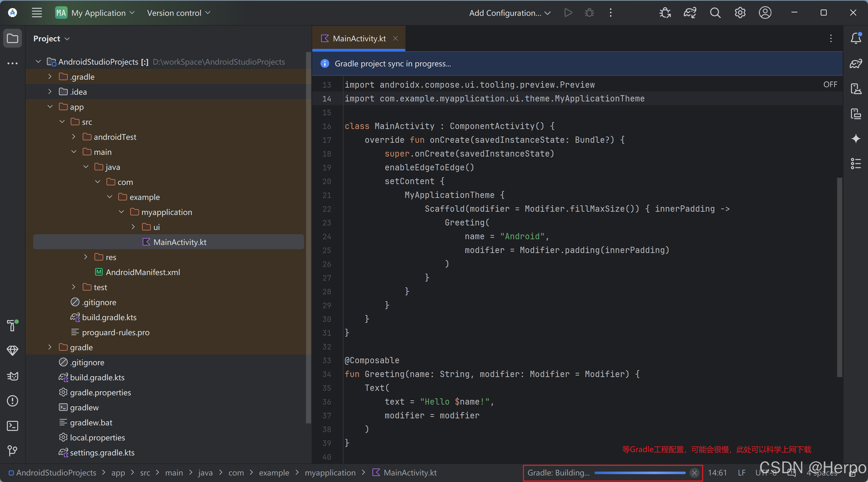This screenshot has height=482, width=868.
Task: Open the Version control menu
Action: 178,13
